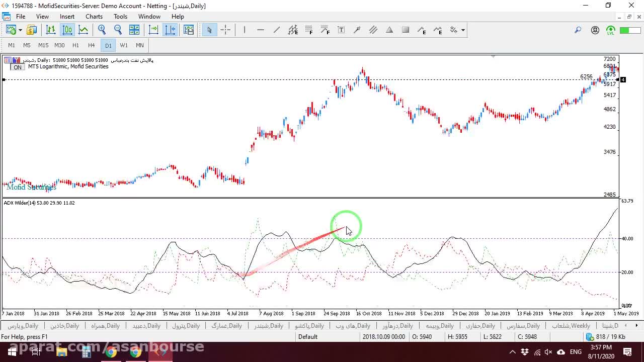Select the Fibonacci retracement tool

click(x=309, y=30)
